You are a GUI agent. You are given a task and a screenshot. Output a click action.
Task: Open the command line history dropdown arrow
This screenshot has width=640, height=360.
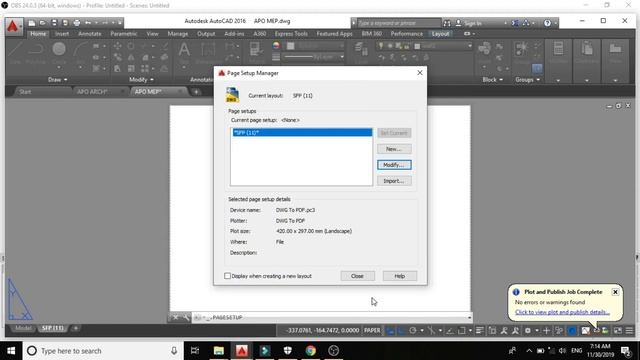(x=469, y=317)
